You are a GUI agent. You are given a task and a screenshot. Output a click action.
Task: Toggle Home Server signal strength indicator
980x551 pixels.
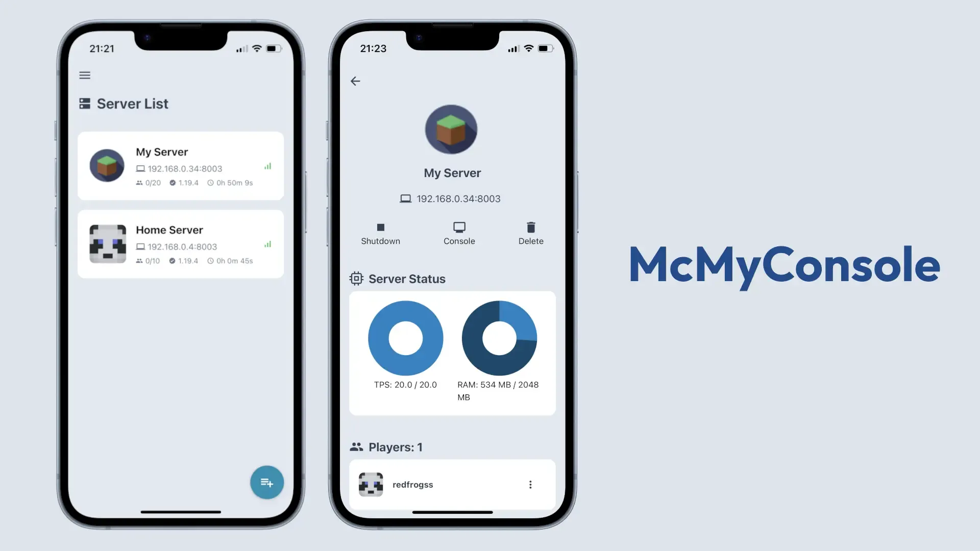coord(268,244)
